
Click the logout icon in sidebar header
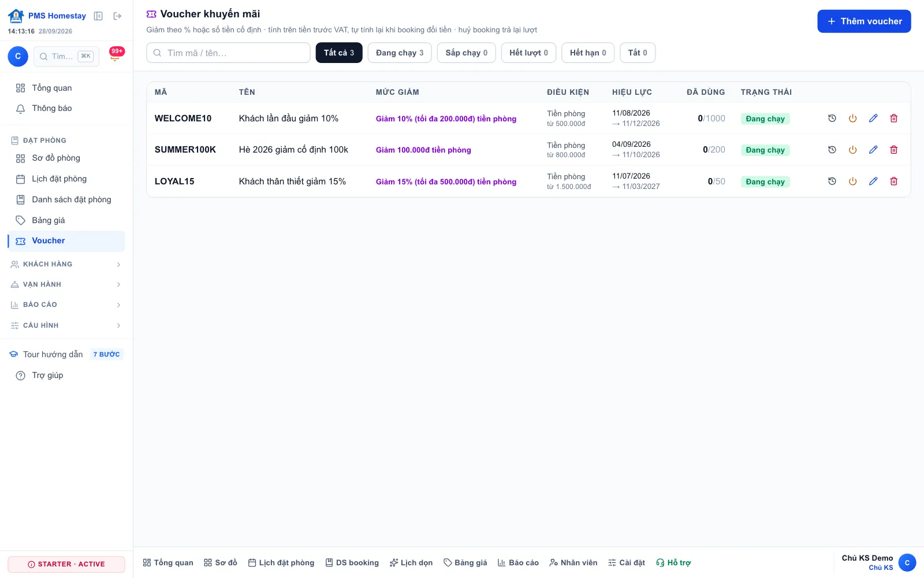[117, 16]
